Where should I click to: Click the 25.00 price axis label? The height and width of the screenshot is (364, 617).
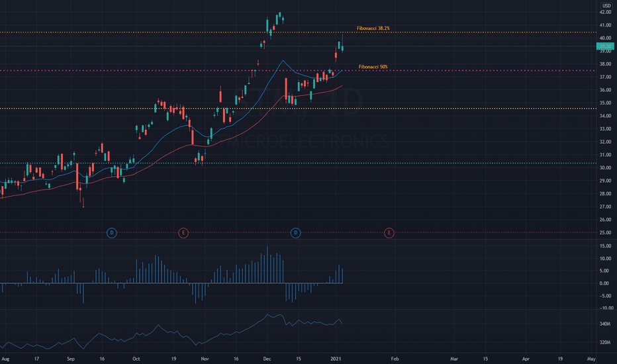coord(605,233)
